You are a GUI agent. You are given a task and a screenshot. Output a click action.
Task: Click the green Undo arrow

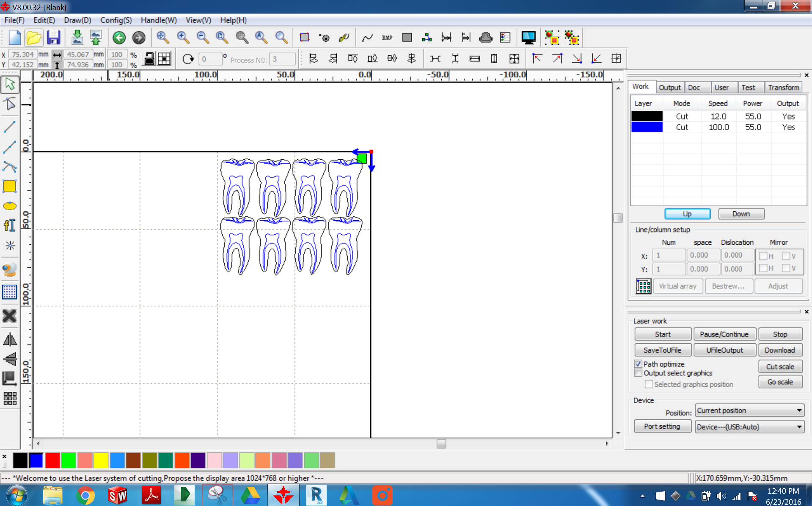[x=119, y=38]
